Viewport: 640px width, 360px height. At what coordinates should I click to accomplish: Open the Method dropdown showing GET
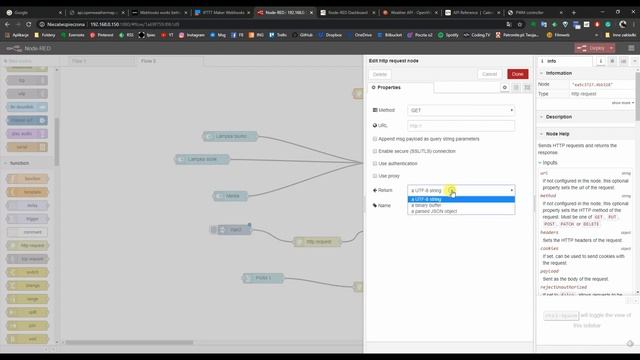pos(461,110)
